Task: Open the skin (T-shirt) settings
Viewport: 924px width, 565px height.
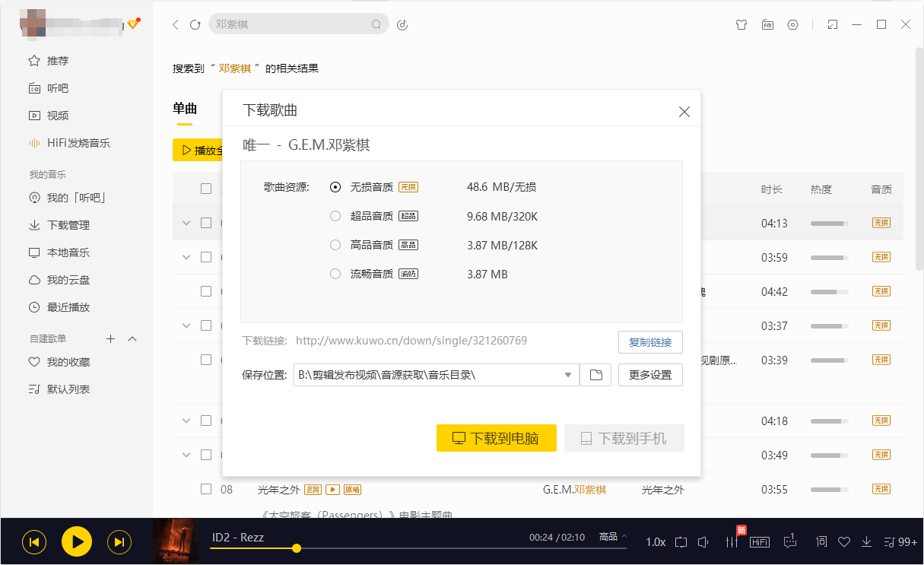Action: [x=741, y=24]
